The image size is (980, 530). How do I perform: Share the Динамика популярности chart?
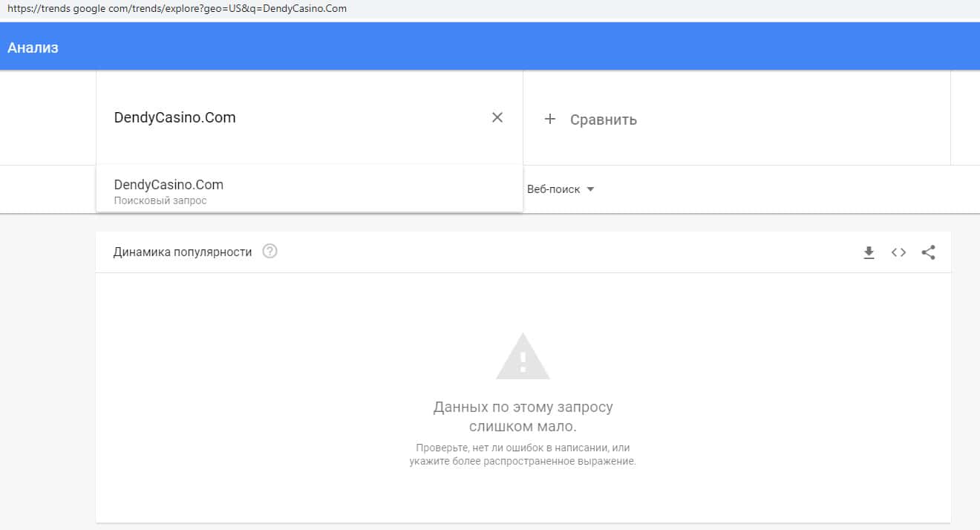928,252
